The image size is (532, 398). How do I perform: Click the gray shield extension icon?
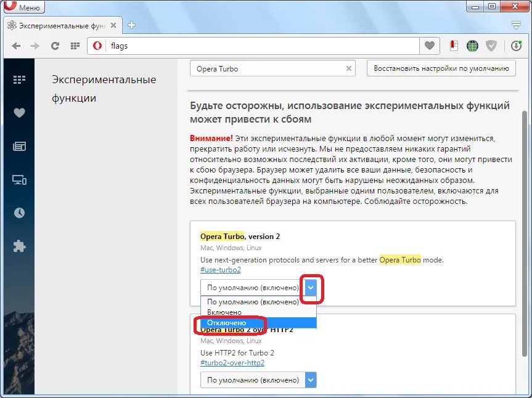click(491, 46)
